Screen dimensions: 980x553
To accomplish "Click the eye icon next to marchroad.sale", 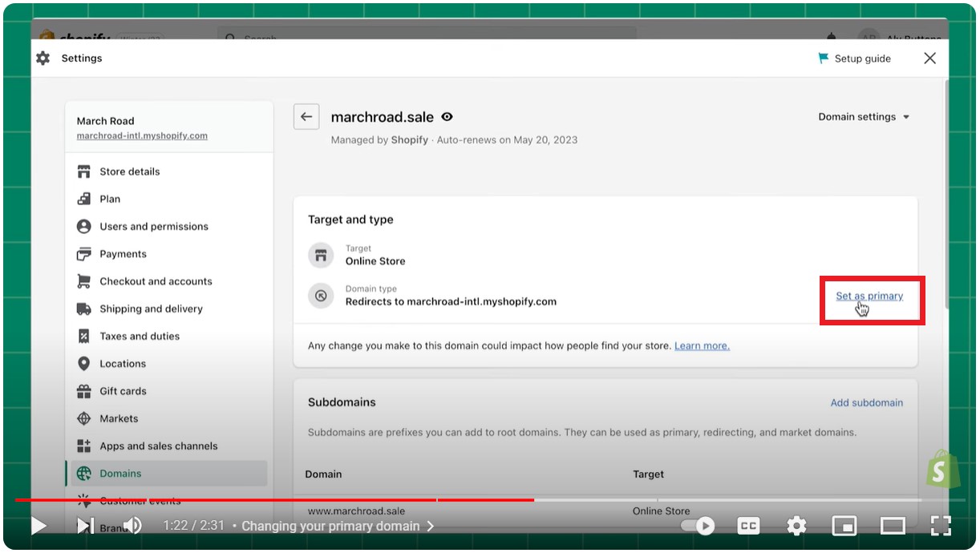I will coord(447,117).
